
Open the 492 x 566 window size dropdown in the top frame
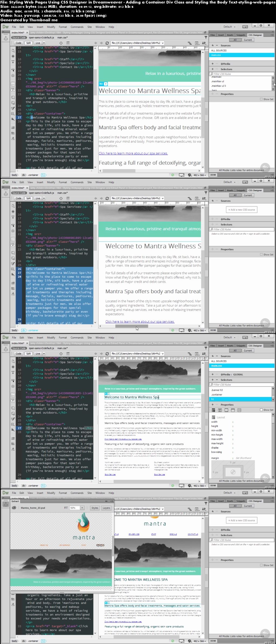200,175
